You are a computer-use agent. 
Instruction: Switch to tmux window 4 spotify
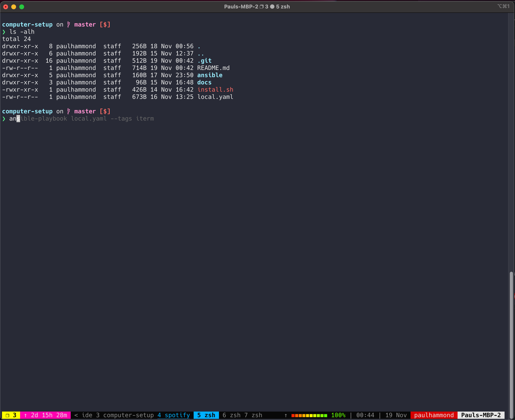(174, 415)
